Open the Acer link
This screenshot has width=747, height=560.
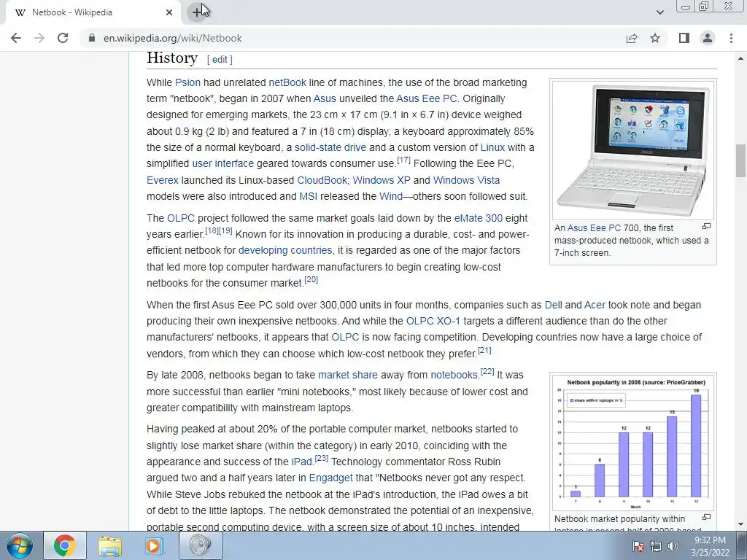tap(595, 305)
